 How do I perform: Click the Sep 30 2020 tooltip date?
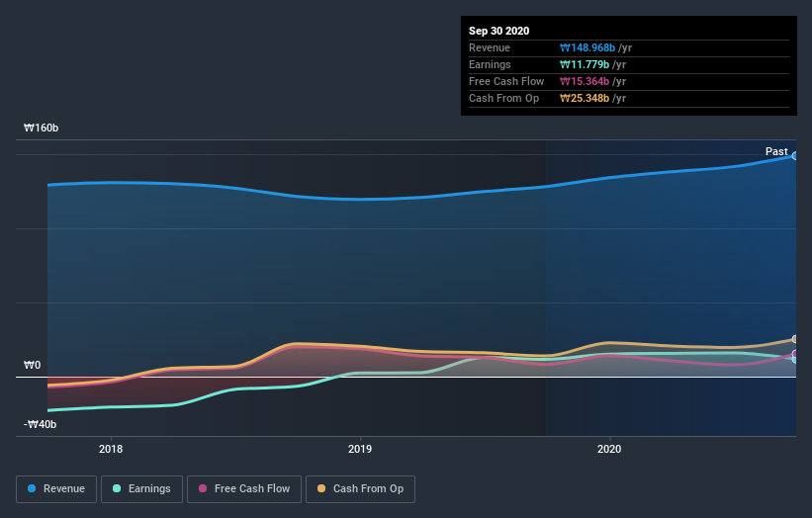(498, 31)
